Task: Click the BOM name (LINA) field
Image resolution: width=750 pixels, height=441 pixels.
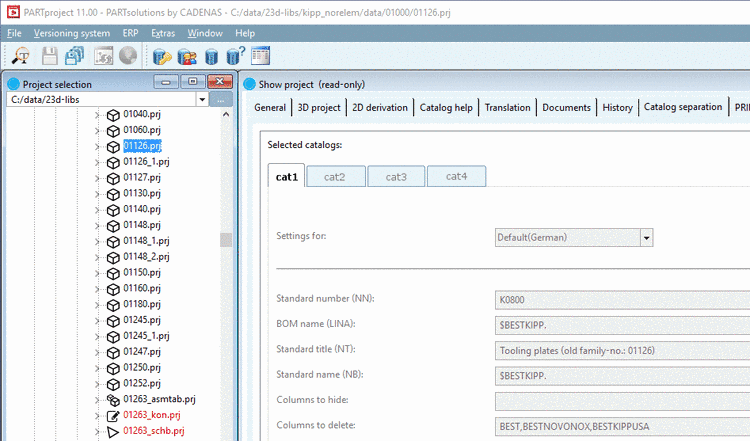Action: point(622,325)
